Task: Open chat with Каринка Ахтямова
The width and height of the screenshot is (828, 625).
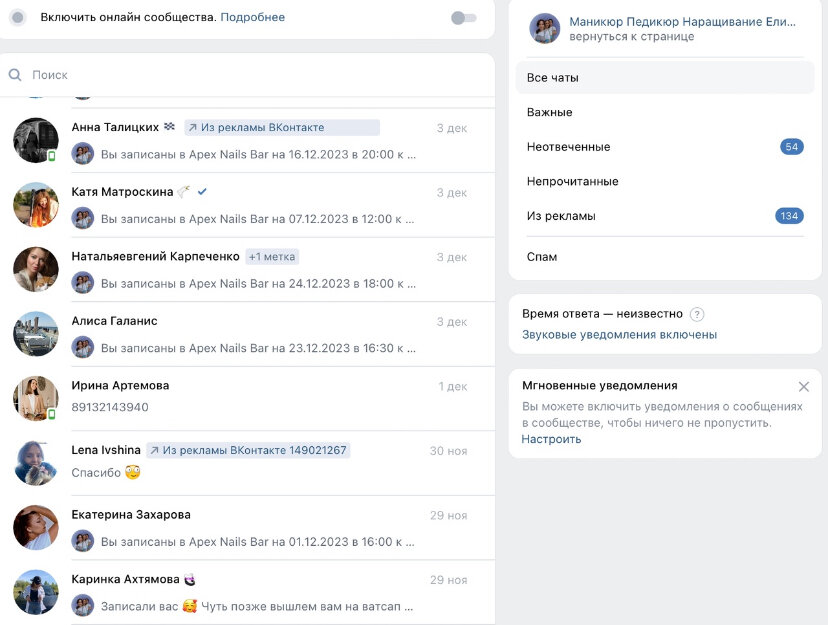Action: (247, 592)
